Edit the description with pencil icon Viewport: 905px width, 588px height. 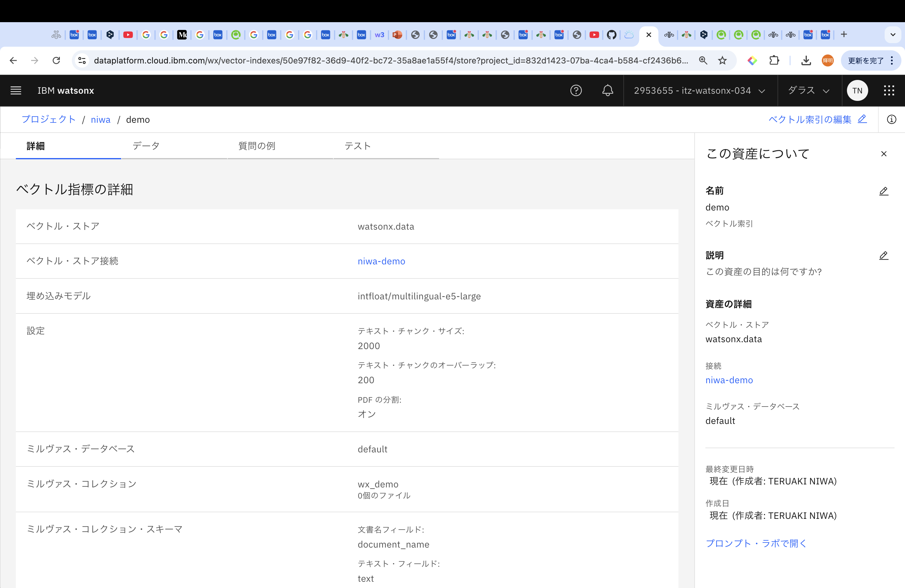pos(883,256)
